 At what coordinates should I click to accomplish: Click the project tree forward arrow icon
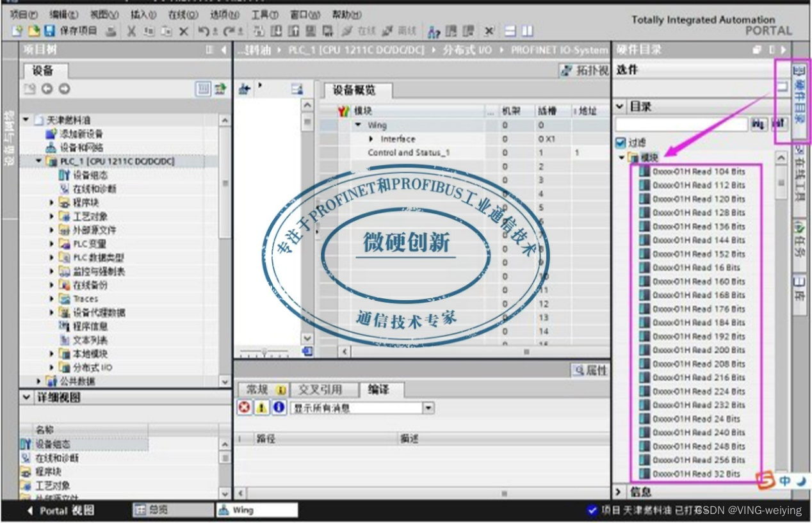tap(64, 90)
